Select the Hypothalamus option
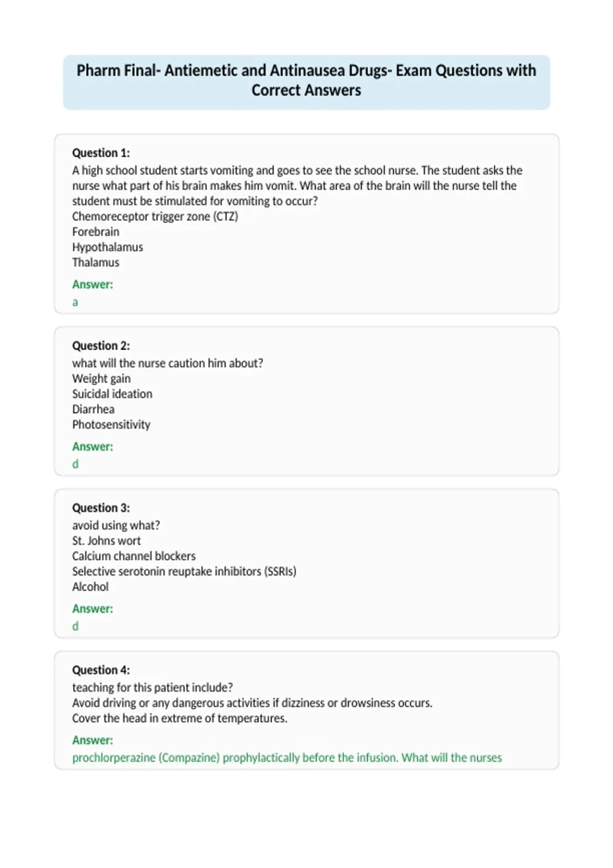The image size is (613, 868). point(107,247)
